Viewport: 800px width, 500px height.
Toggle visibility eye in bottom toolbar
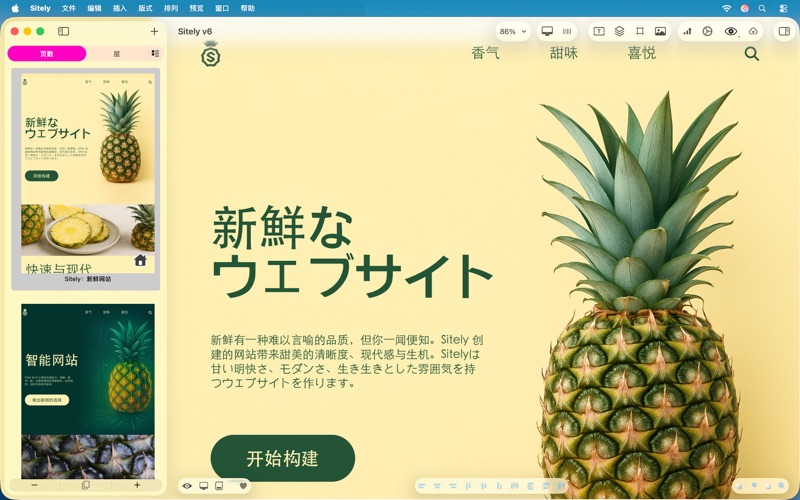[187, 486]
